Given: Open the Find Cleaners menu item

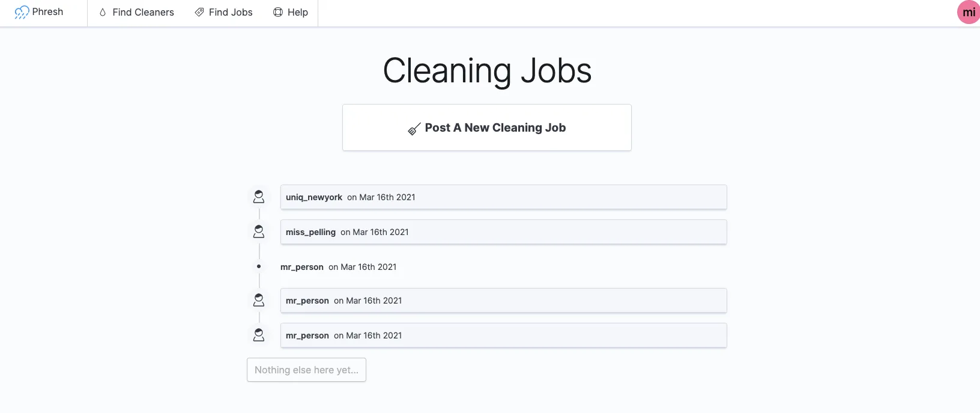Looking at the screenshot, I should point(136,12).
